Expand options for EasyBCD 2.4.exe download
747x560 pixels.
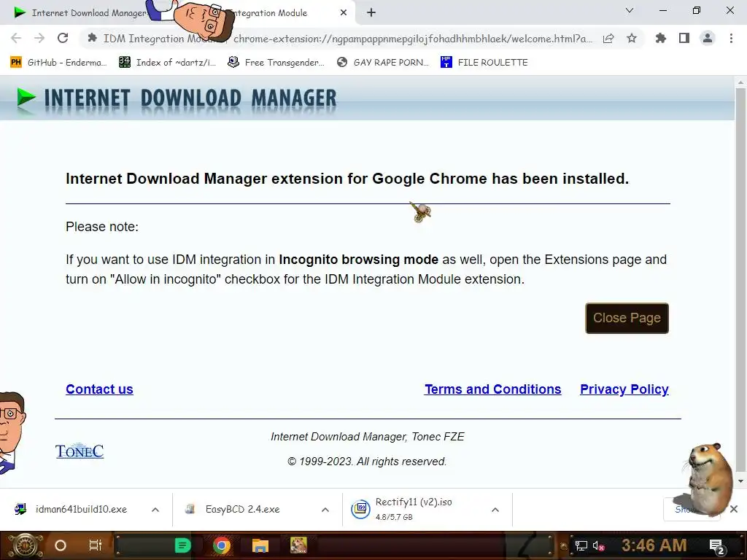coord(325,510)
